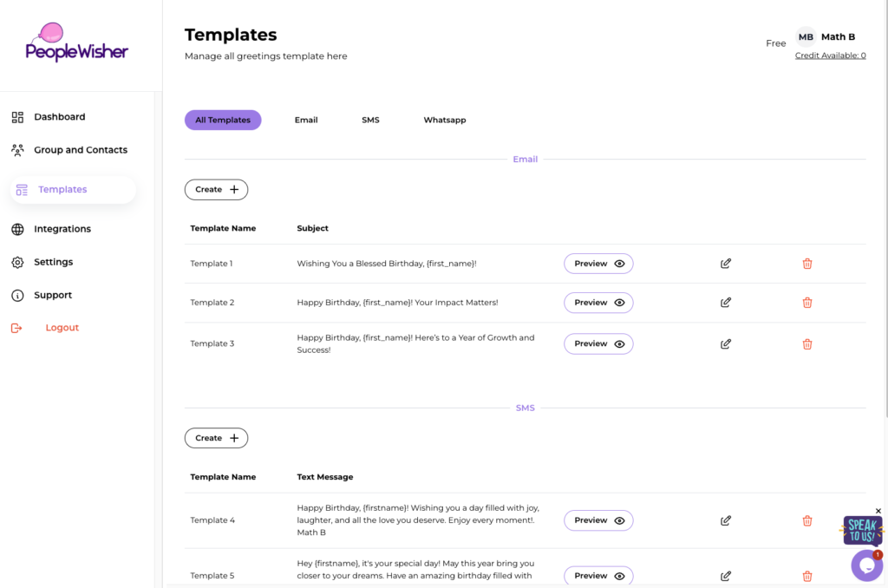Open the chat bubble widget

(866, 565)
